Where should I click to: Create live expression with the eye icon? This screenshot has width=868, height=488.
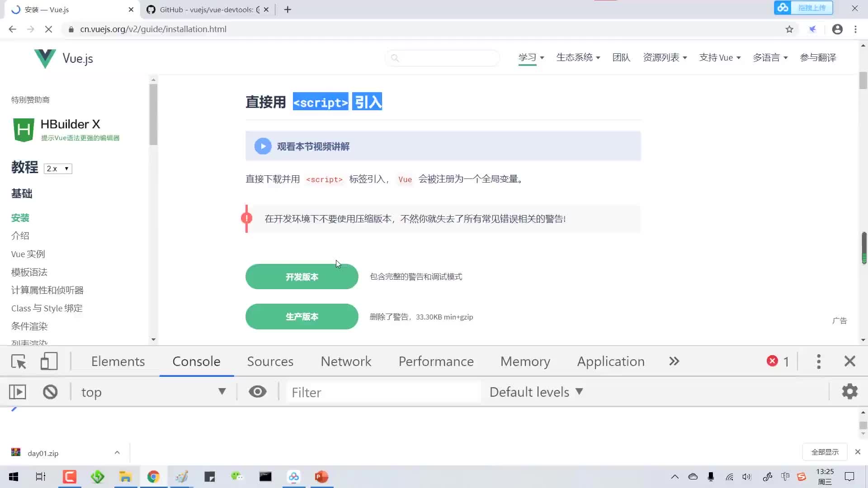pyautogui.click(x=257, y=392)
